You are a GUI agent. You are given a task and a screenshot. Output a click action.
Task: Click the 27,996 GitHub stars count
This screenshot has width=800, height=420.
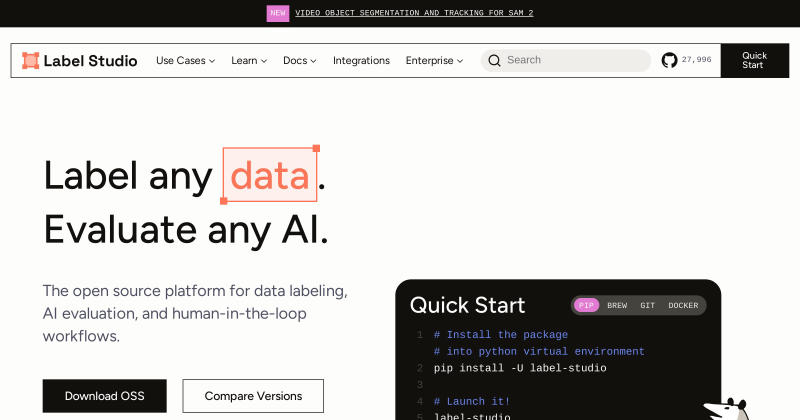[696, 60]
